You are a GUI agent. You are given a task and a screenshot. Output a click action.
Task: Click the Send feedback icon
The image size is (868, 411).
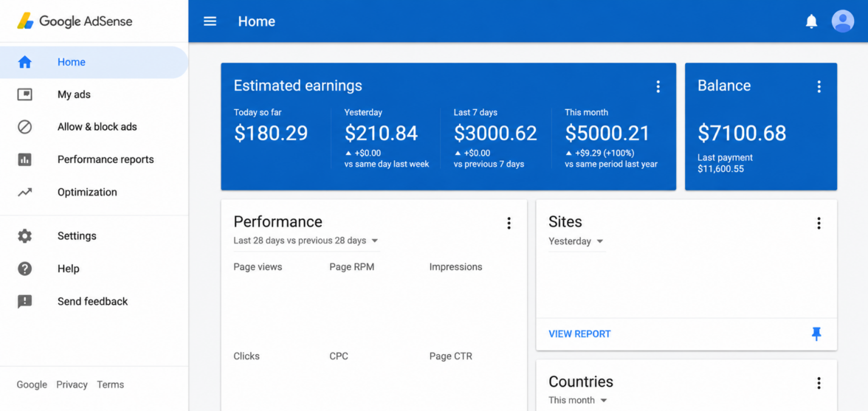tap(24, 302)
